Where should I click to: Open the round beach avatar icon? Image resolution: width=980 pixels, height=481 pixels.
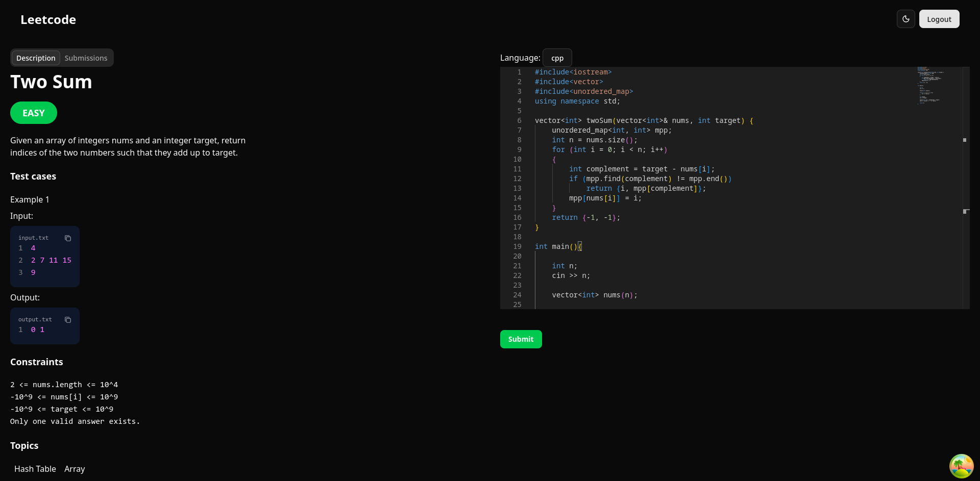point(961,466)
